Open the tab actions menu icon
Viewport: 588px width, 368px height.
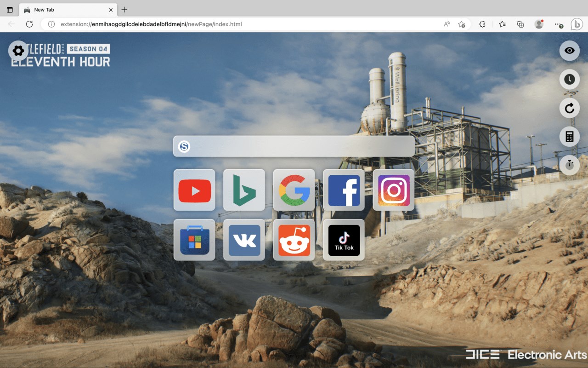click(10, 10)
